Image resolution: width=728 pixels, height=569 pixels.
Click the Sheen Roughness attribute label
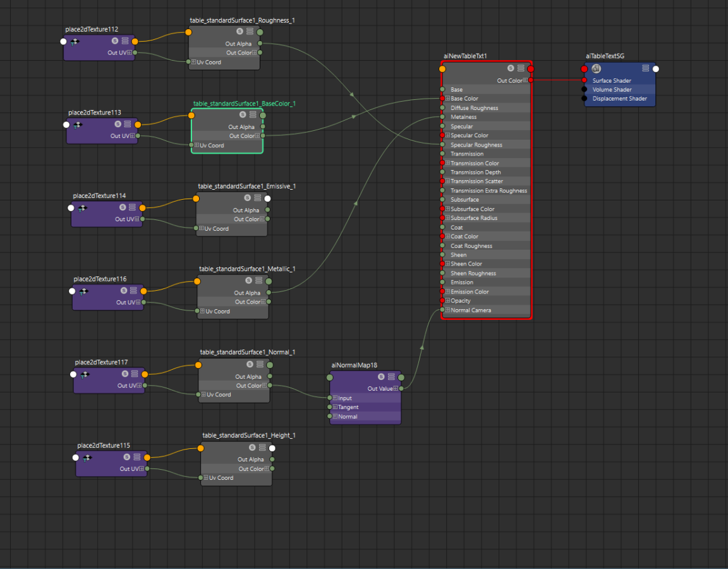(x=473, y=273)
